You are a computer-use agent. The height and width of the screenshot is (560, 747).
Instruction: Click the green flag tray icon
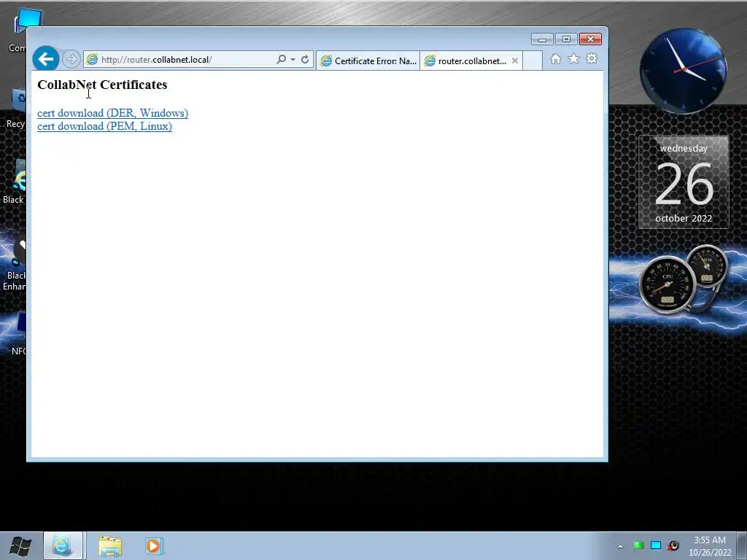638,545
